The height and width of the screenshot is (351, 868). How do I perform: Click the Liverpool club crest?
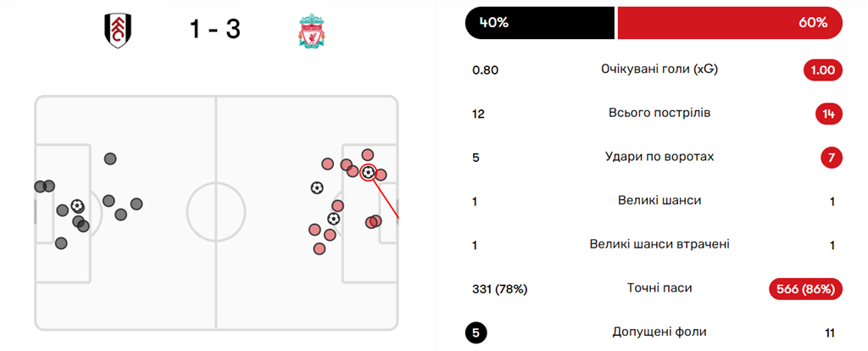point(311,31)
